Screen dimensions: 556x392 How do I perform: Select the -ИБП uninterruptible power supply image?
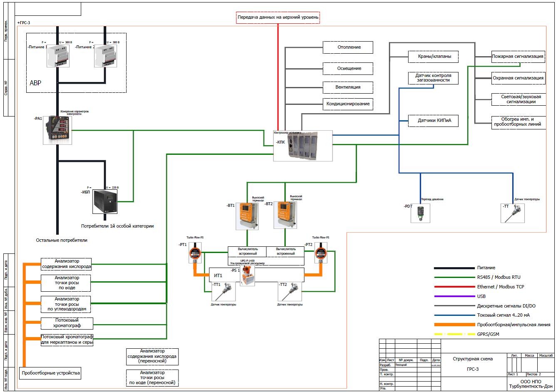(x=106, y=201)
